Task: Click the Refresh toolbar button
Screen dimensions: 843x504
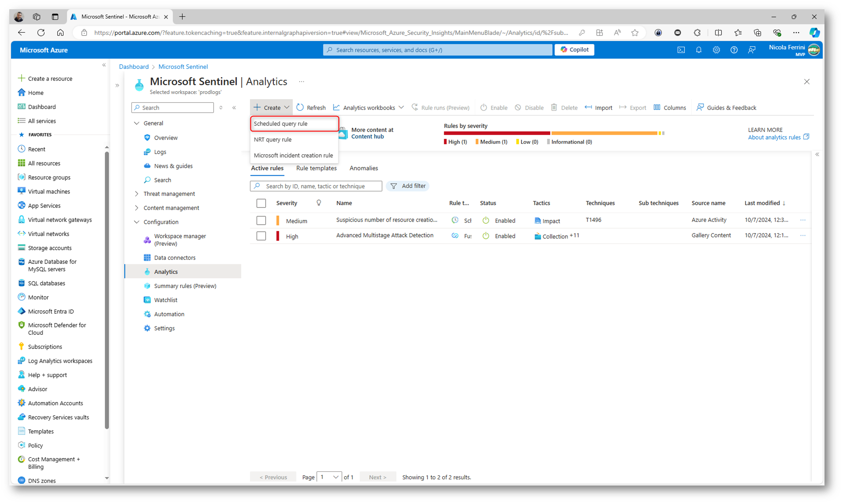Action: (x=311, y=107)
